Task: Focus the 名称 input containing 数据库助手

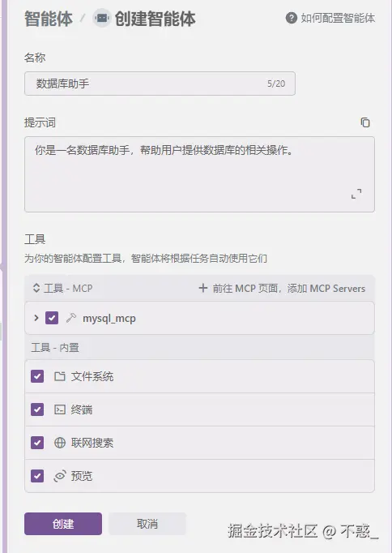Action: coord(160,84)
